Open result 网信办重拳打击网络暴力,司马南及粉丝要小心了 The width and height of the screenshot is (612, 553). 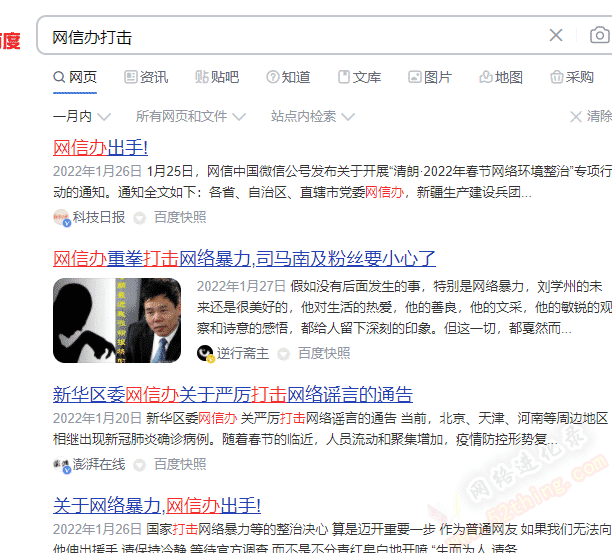coord(244,259)
